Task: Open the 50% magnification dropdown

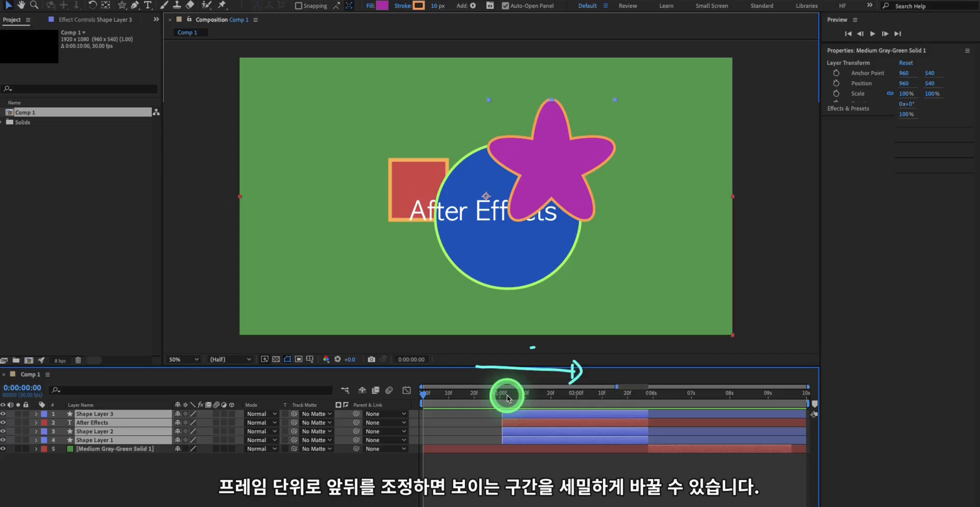Action: [x=184, y=359]
